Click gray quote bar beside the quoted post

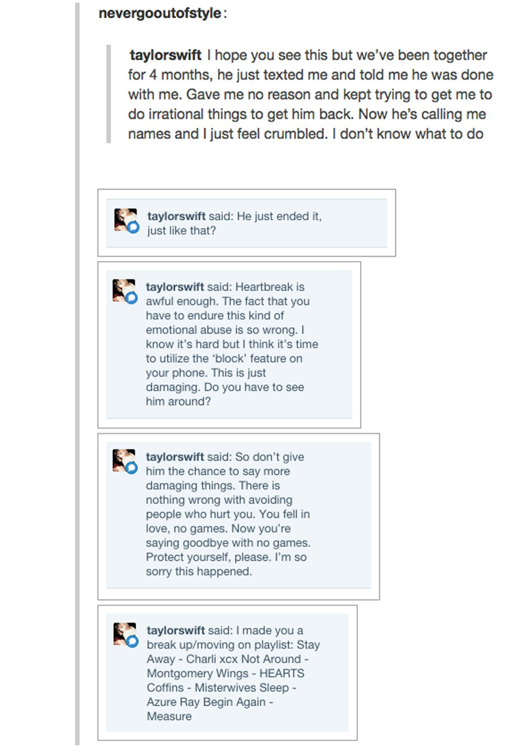(x=109, y=94)
